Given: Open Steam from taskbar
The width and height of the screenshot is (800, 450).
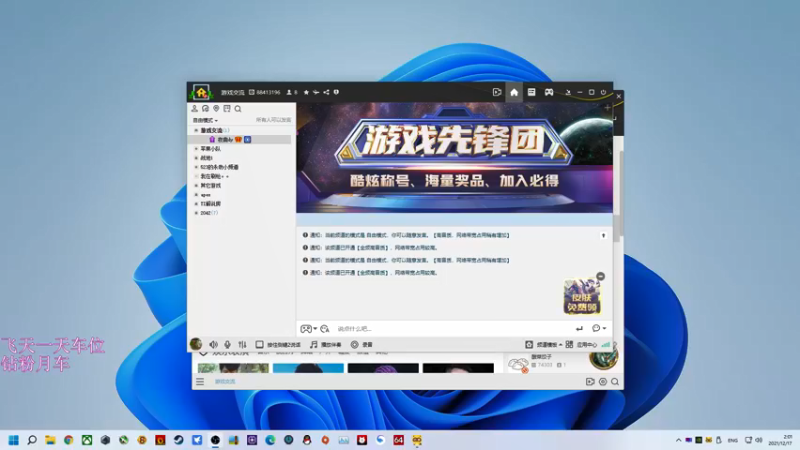Looking at the screenshot, I should tap(179, 440).
